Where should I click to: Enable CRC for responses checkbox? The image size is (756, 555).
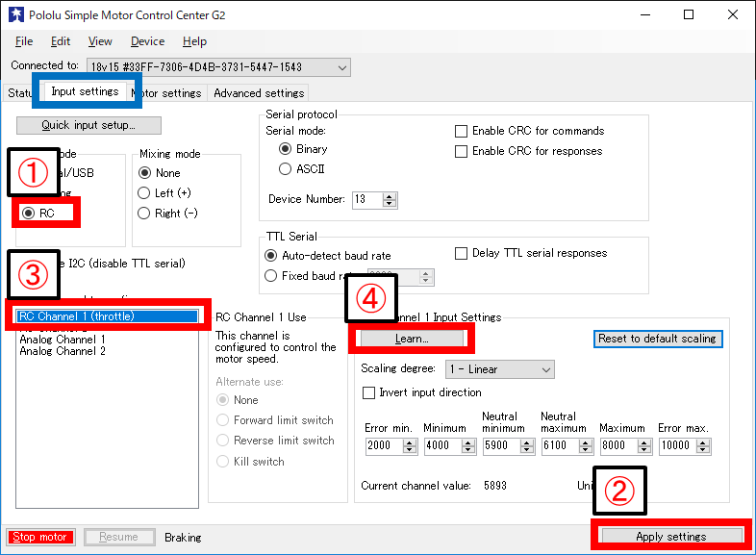coord(528,151)
